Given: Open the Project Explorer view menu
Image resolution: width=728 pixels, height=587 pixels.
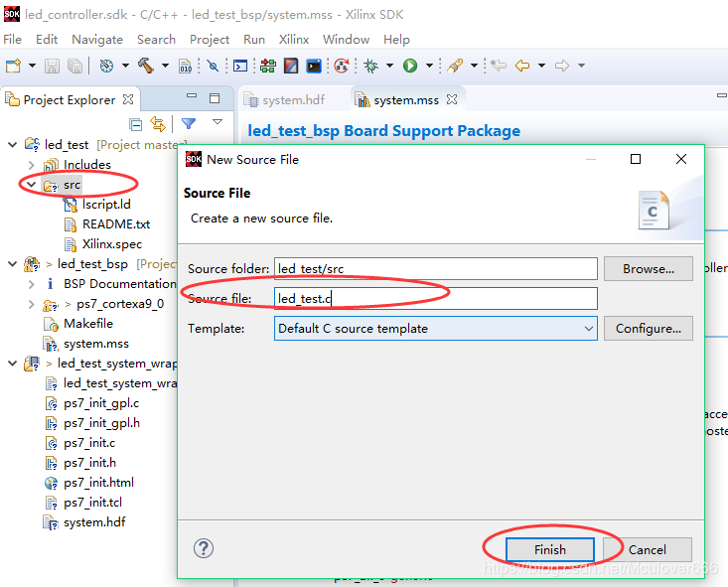Looking at the screenshot, I should (x=218, y=122).
